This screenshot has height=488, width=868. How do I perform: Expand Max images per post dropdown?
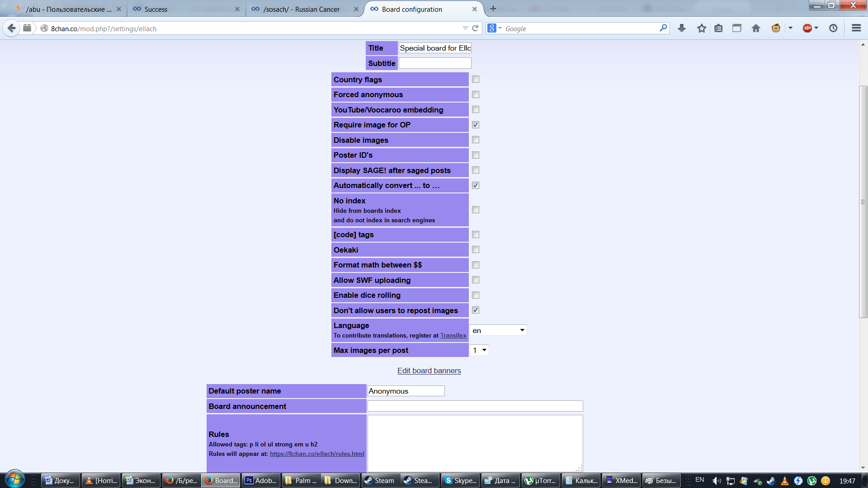click(480, 350)
